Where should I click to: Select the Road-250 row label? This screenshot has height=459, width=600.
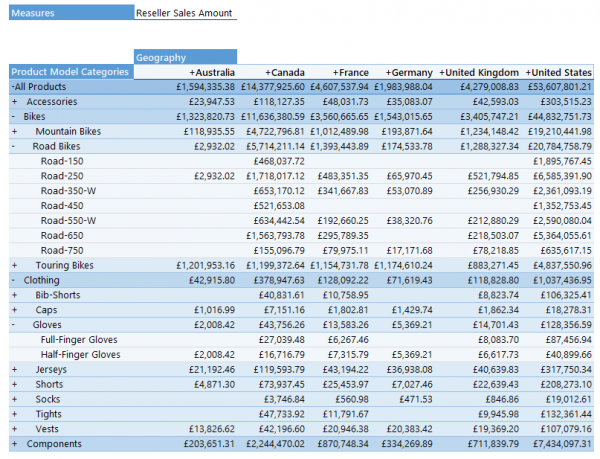[x=62, y=176]
